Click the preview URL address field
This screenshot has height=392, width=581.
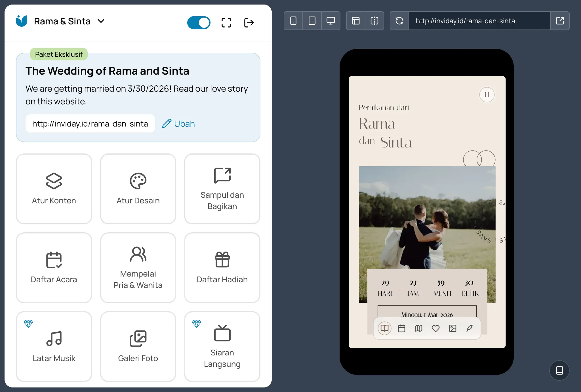point(479,21)
